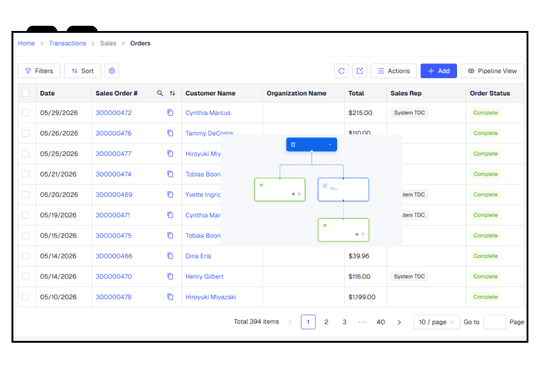This screenshot has width=540, height=384.
Task: Copy order number 300000471 icon
Action: point(170,215)
